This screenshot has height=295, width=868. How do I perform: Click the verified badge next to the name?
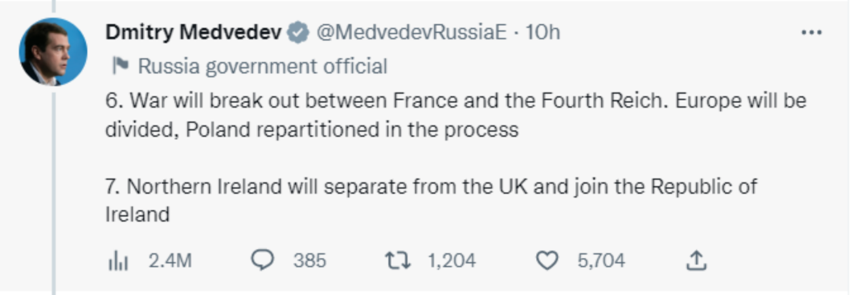(x=298, y=33)
